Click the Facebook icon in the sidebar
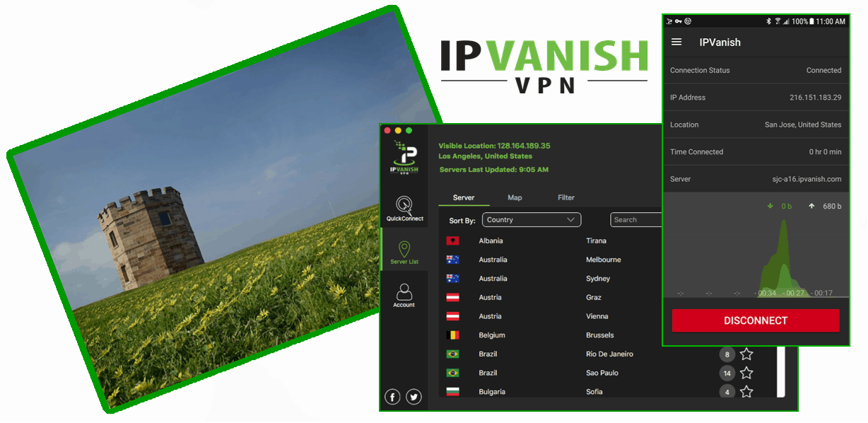Viewport: 868px width, 423px height. pyautogui.click(x=392, y=398)
